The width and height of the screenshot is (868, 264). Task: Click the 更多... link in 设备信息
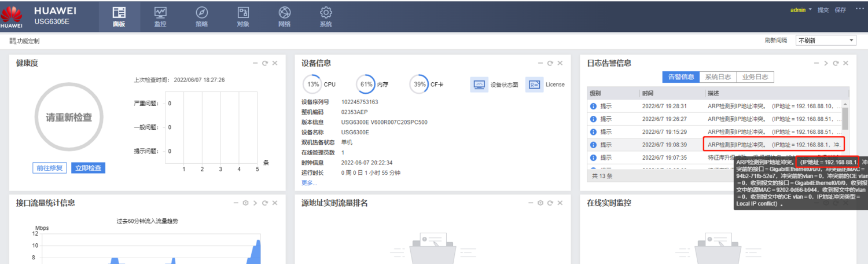[x=309, y=183]
